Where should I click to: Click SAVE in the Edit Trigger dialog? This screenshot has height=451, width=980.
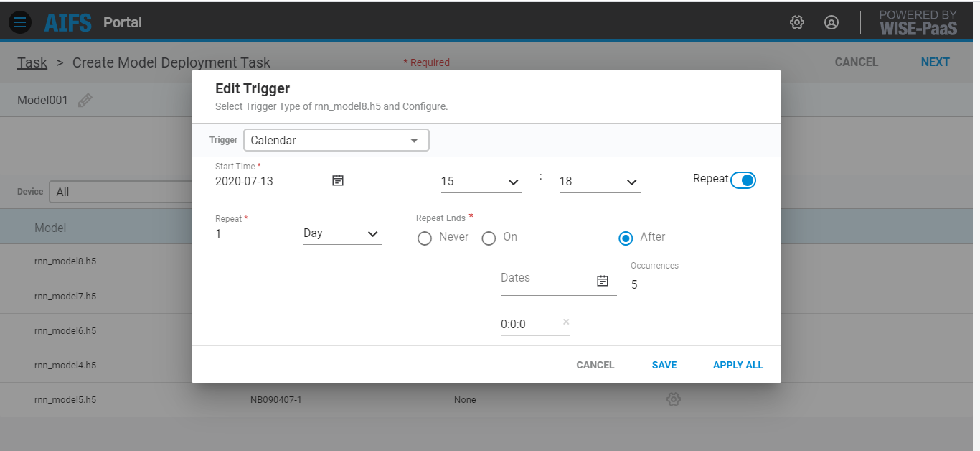point(664,365)
